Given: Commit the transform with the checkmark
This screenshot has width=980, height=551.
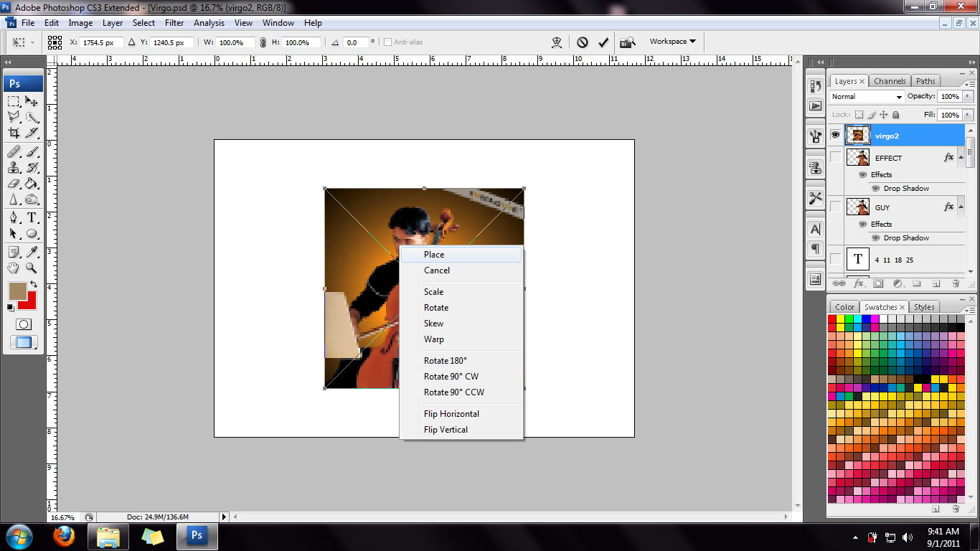Looking at the screenshot, I should coord(603,42).
